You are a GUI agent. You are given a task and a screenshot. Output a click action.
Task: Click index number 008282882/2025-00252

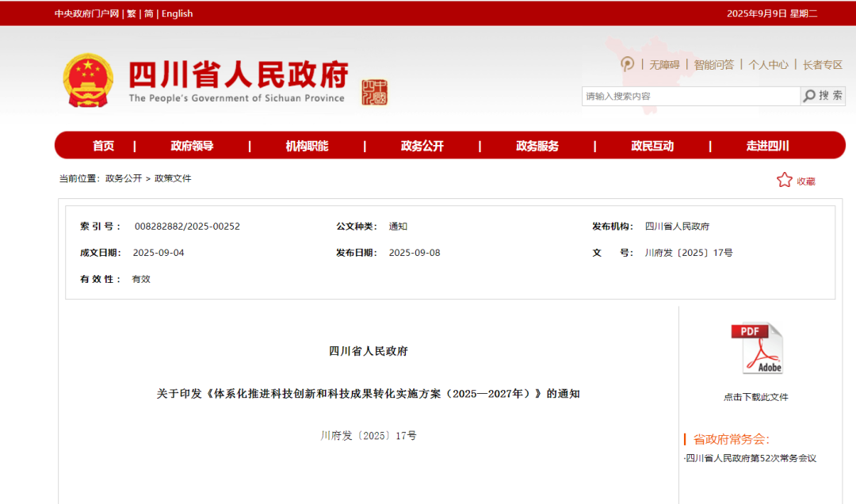click(x=187, y=226)
